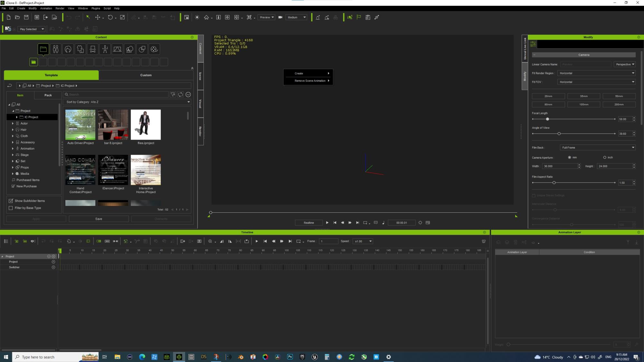Save the project with the disk icon
The height and width of the screenshot is (362, 644).
point(26,17)
